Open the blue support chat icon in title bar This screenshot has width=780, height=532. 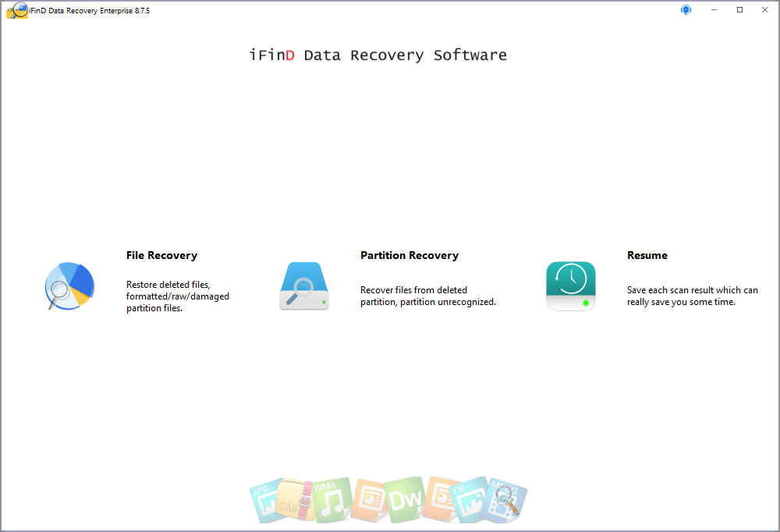click(686, 10)
